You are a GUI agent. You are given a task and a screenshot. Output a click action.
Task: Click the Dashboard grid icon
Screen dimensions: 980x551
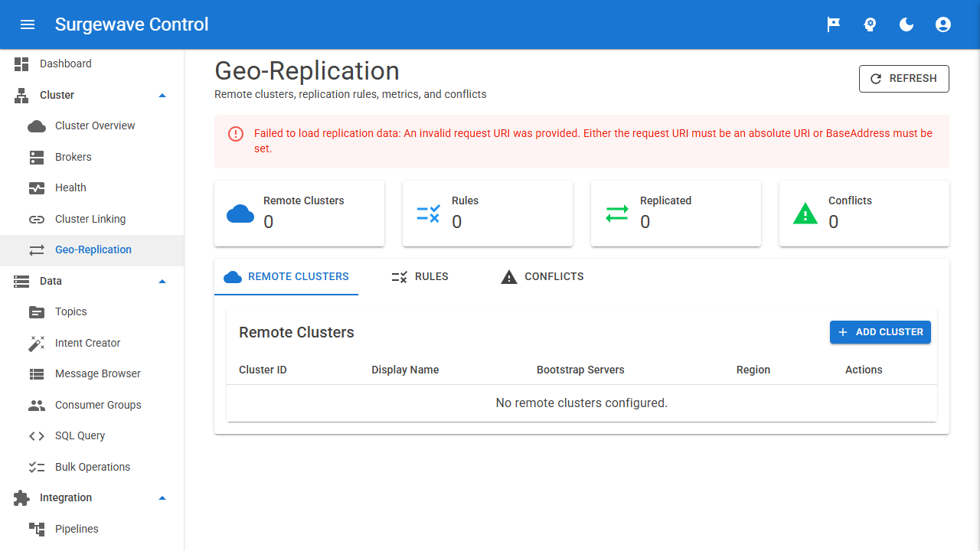tap(21, 64)
